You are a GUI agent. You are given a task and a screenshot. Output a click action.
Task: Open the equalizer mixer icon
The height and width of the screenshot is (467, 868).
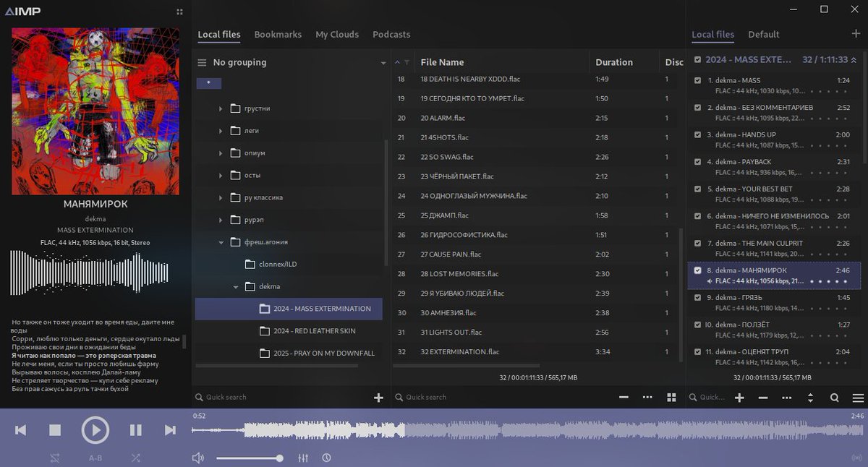coord(304,458)
